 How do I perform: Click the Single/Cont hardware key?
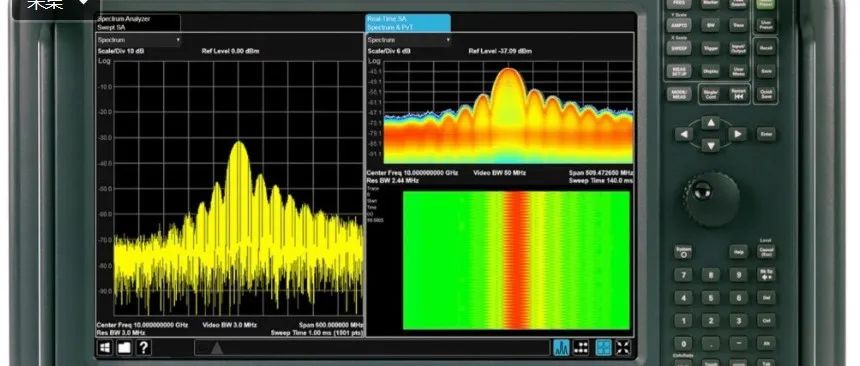tap(711, 94)
